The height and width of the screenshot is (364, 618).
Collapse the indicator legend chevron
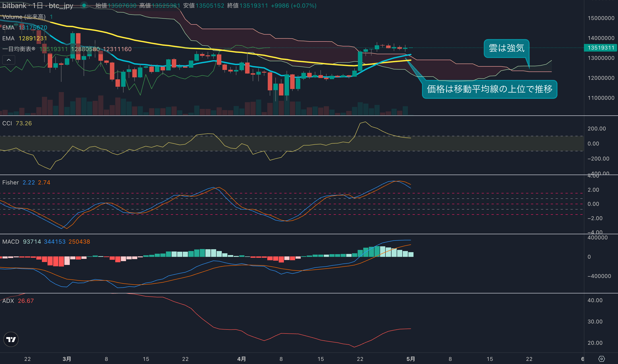pyautogui.click(x=9, y=60)
